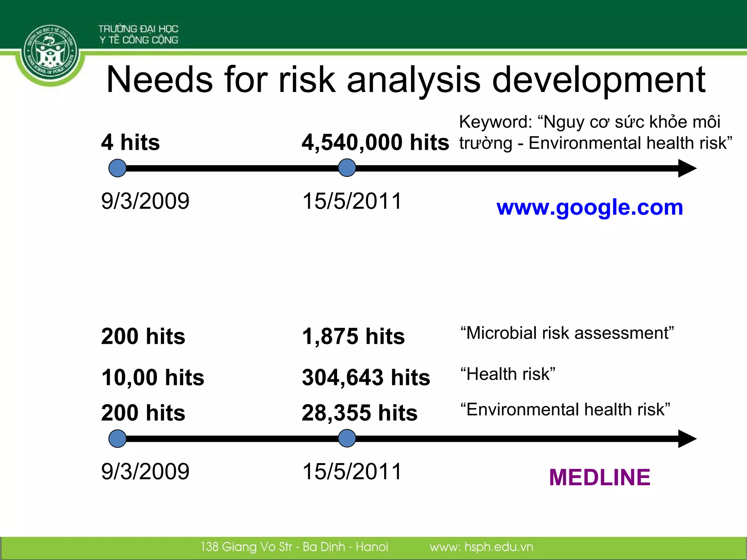The image size is (747, 560).
Task: Click the 'Keyword: Nguy cơ sức khỏe môi trường' text
Action: [x=596, y=132]
